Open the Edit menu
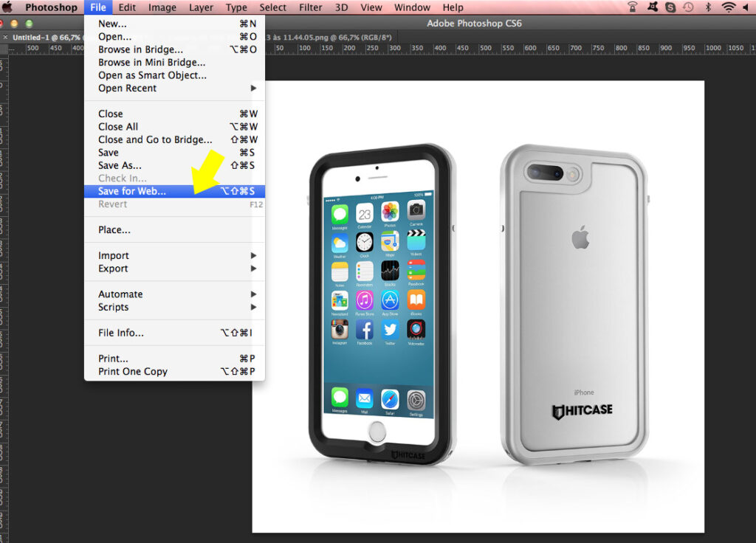 coord(127,7)
